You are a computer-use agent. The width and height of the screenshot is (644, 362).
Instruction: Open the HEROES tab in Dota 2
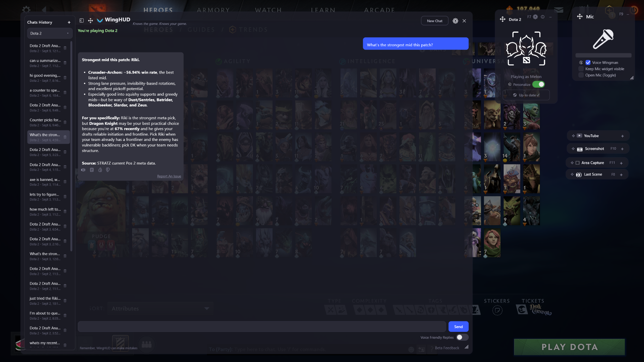coord(158,10)
